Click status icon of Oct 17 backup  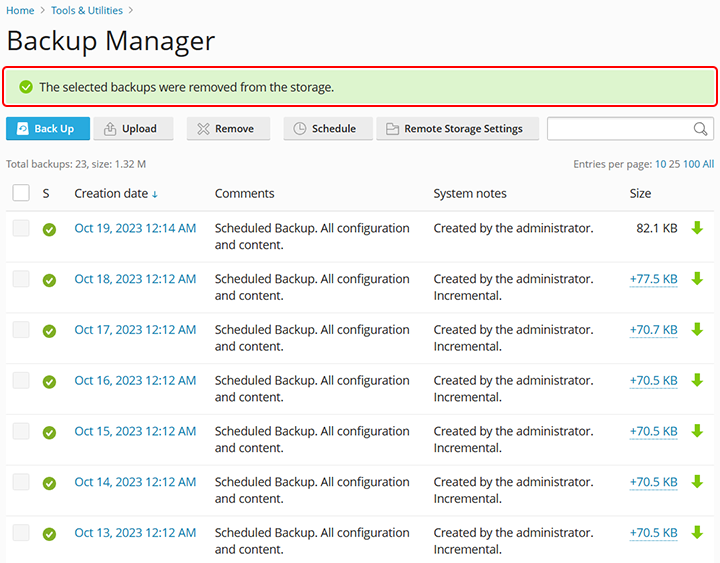(49, 331)
